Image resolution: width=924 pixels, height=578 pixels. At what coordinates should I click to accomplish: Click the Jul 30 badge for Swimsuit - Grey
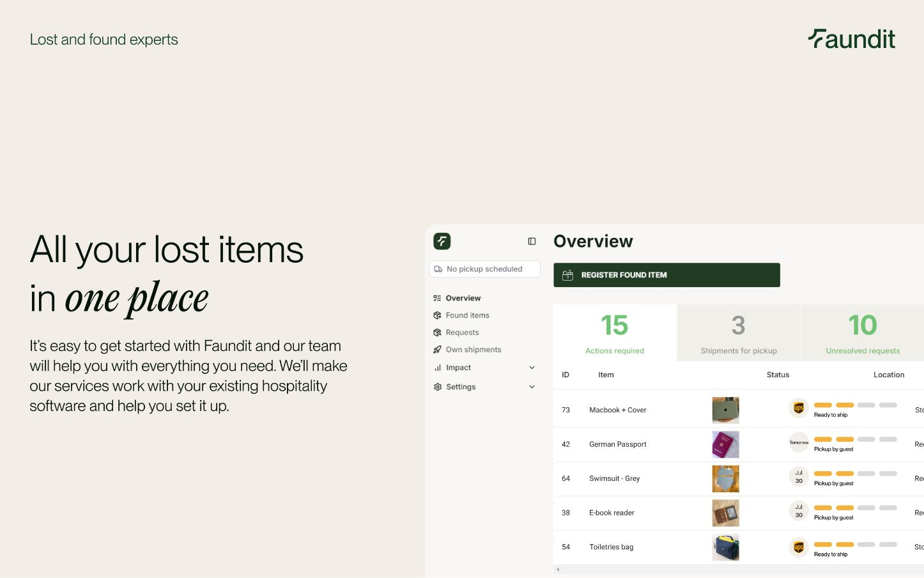(x=799, y=477)
